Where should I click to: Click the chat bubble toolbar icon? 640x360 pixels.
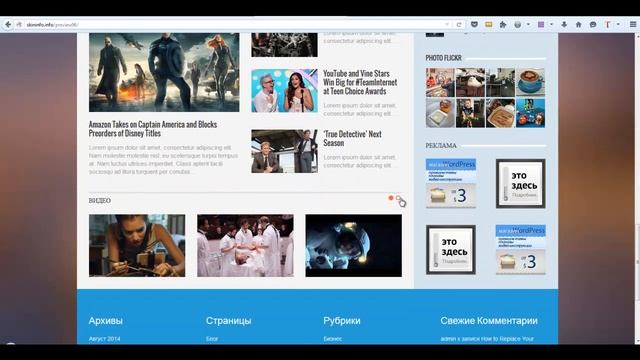pyautogui.click(x=593, y=24)
